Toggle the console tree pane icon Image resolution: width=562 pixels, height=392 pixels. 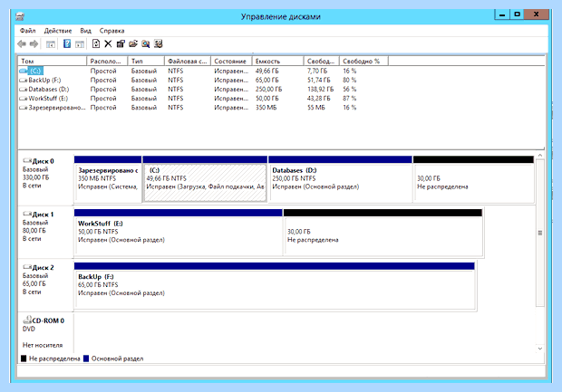[51, 44]
